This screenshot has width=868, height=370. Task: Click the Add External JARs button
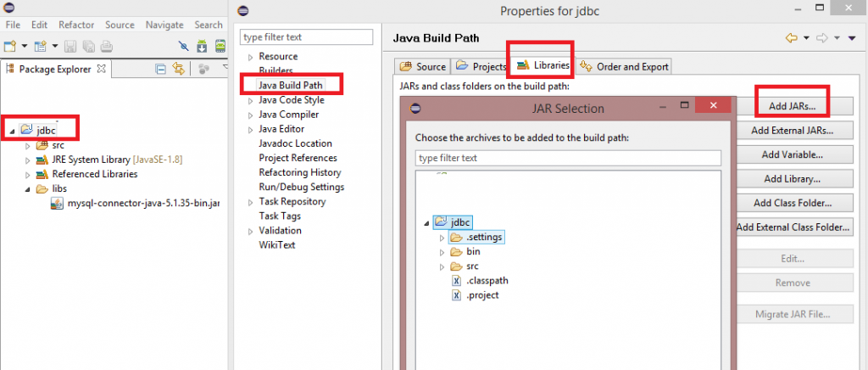click(792, 131)
